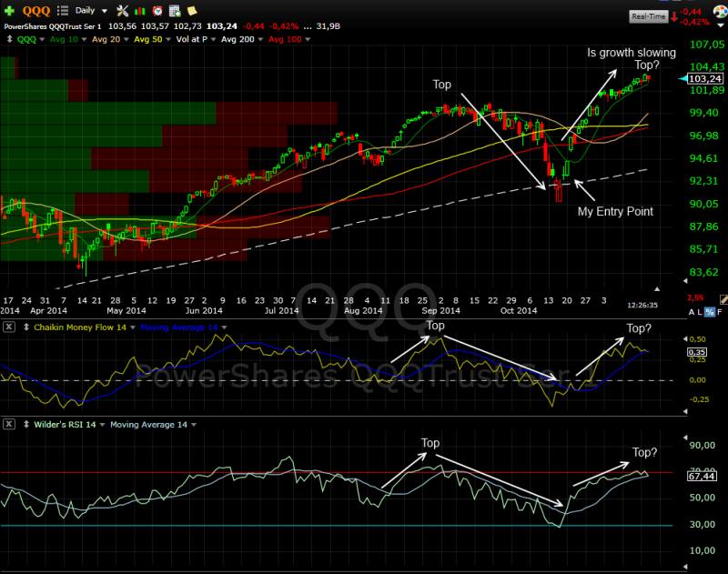Open the alarm clock alerts icon
This screenshot has width=728, height=574.
[157, 10]
